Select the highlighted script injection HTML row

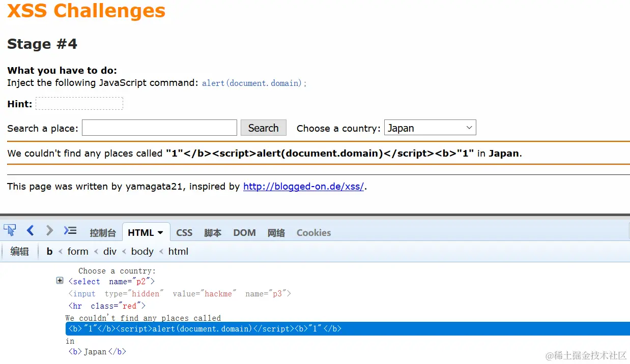tap(348, 328)
